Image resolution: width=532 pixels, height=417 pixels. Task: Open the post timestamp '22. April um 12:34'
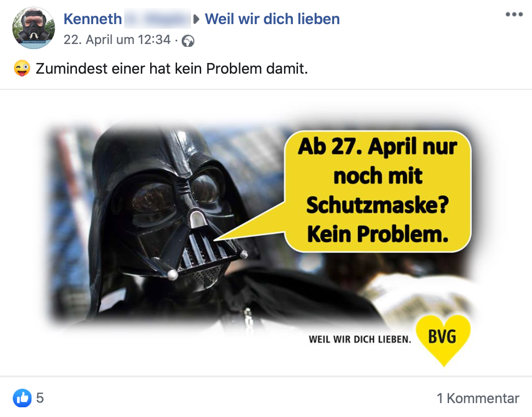tap(117, 40)
